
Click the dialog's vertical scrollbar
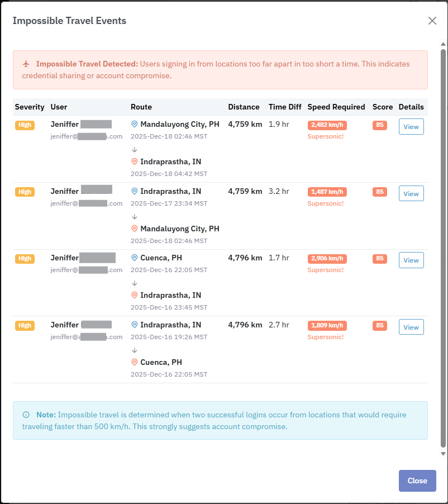444,246
